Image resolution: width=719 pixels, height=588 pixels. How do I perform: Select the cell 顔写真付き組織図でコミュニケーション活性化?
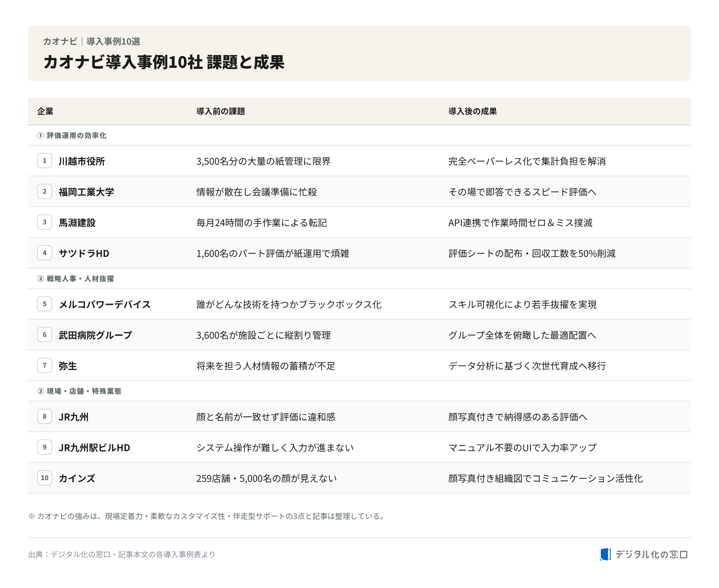pos(546,478)
